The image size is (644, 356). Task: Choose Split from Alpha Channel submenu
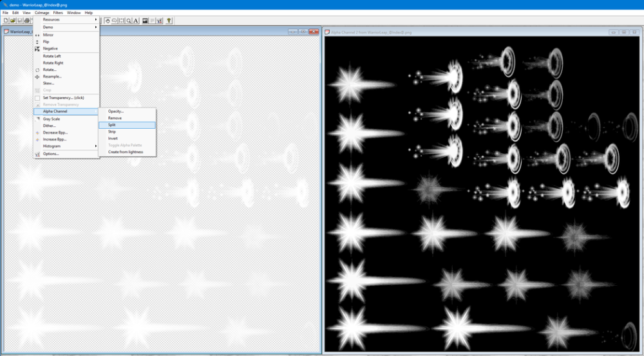[112, 125]
